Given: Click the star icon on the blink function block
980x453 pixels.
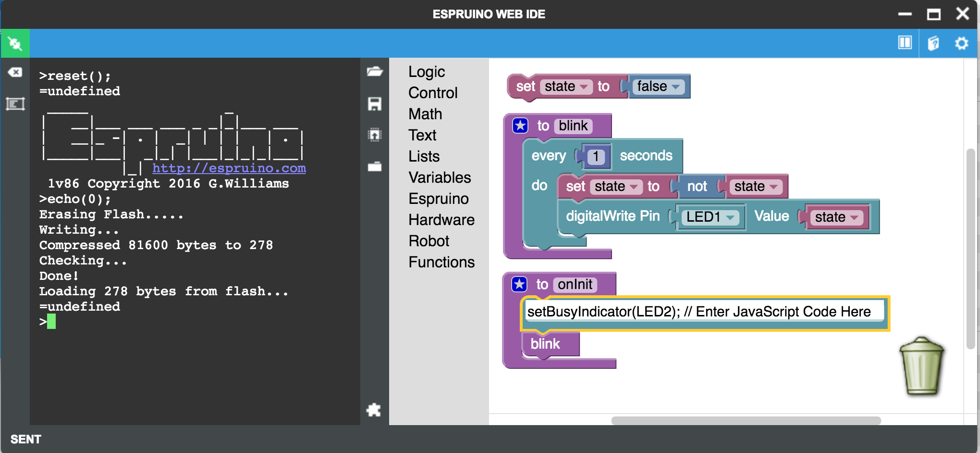Looking at the screenshot, I should coord(520,126).
